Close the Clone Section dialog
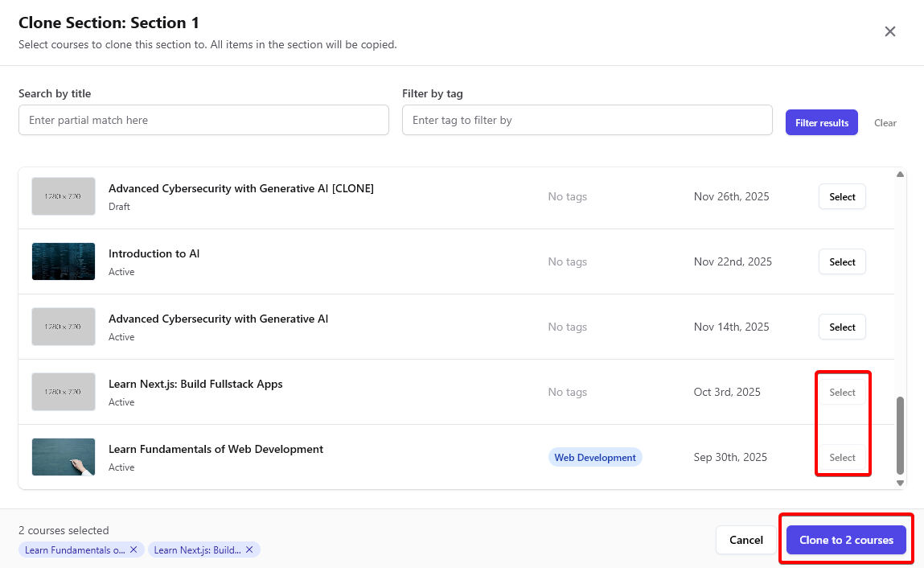924x568 pixels. [x=889, y=31]
